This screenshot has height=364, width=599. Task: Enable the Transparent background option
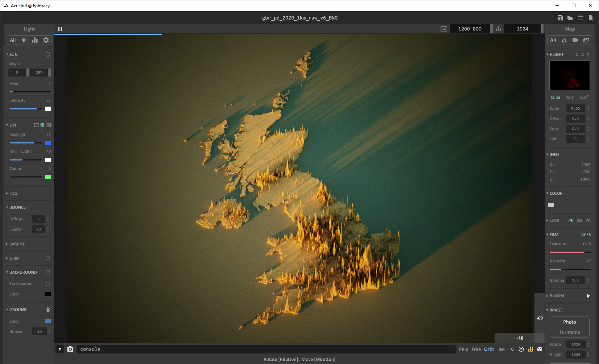[x=47, y=284]
